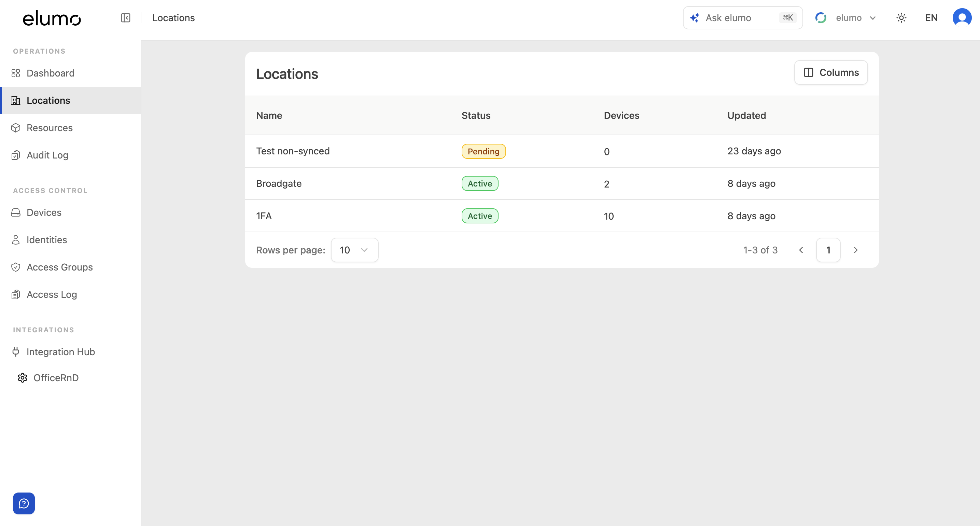The image size is (980, 526).
Task: Click the elumo organization spinner icon
Action: tap(821, 18)
